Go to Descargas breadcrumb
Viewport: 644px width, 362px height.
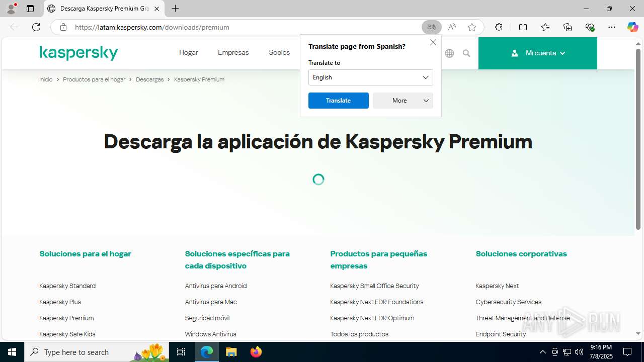(149, 79)
